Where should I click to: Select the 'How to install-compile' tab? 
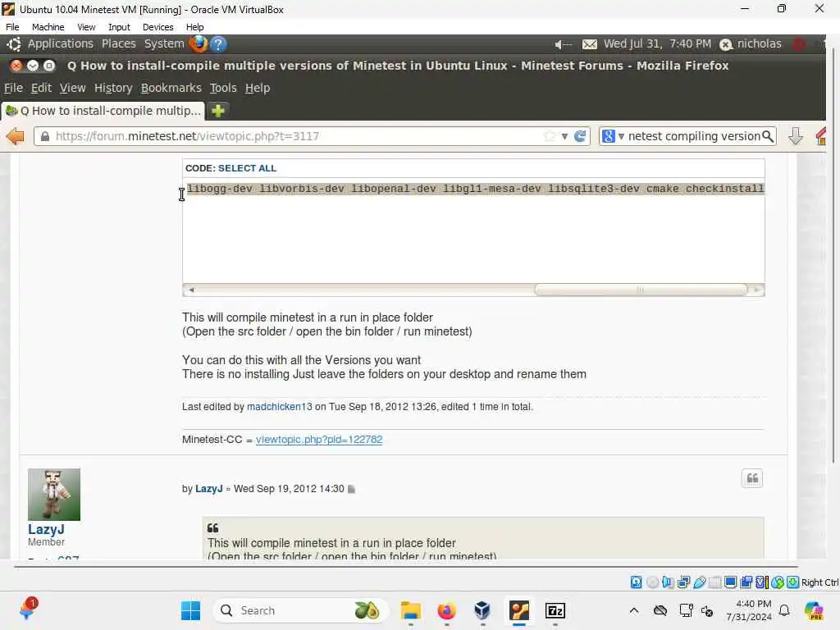103,111
